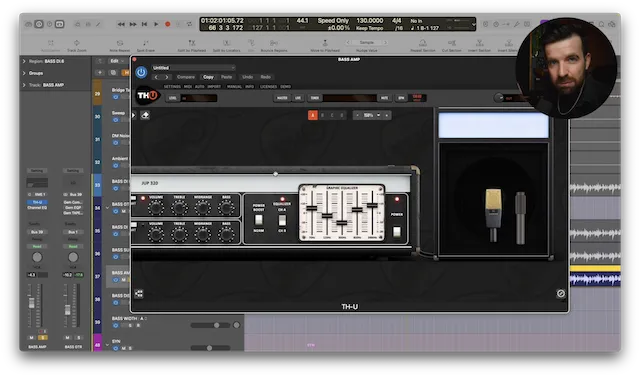The width and height of the screenshot is (640, 377).
Task: Open the Edit dropdown in tracks area
Action: tap(117, 61)
